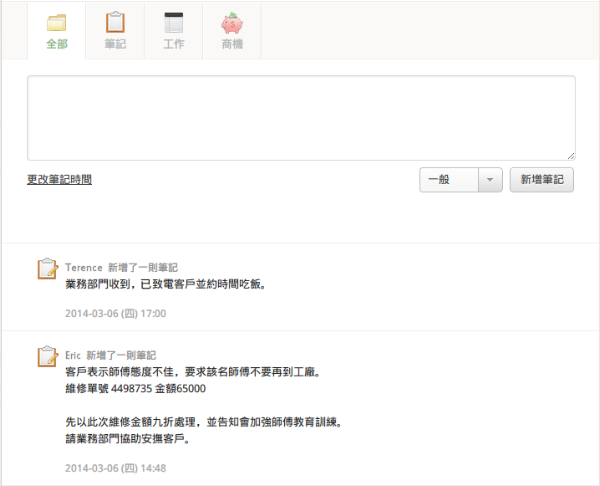Click the note icon beside Terence's entry
Screen dimensions: 600x486
(x=47, y=268)
